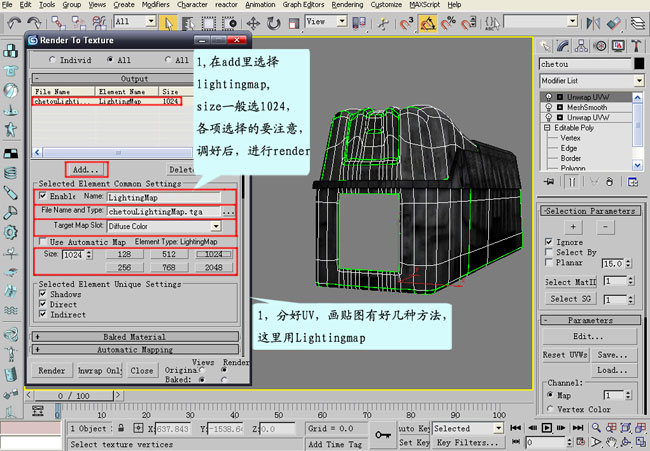
Task: Click the Add... button
Action: coord(86,170)
